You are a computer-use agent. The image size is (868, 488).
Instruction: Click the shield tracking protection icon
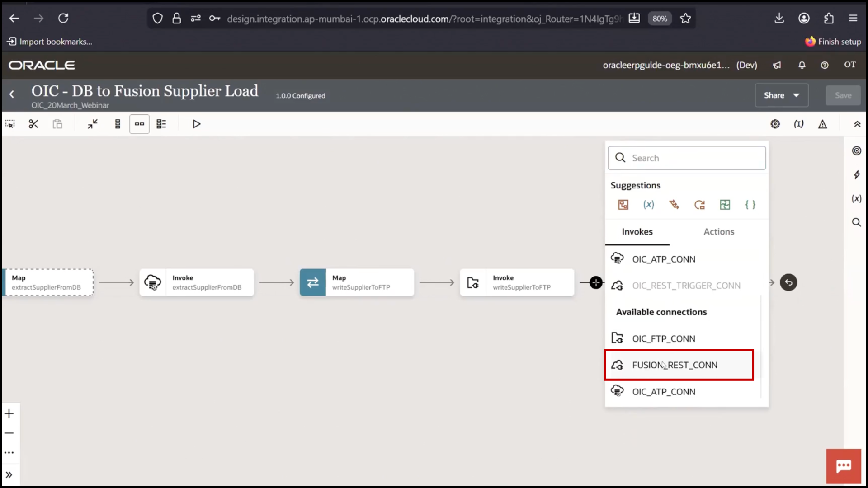157,19
